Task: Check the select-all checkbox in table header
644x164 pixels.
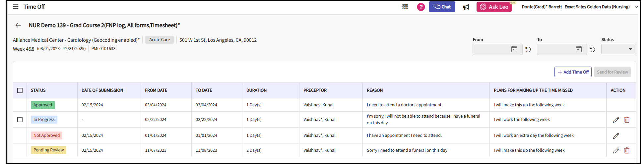Action: pyautogui.click(x=20, y=90)
